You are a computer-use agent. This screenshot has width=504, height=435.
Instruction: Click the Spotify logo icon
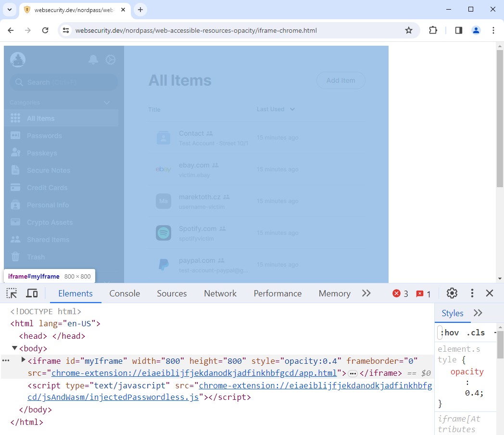click(164, 233)
